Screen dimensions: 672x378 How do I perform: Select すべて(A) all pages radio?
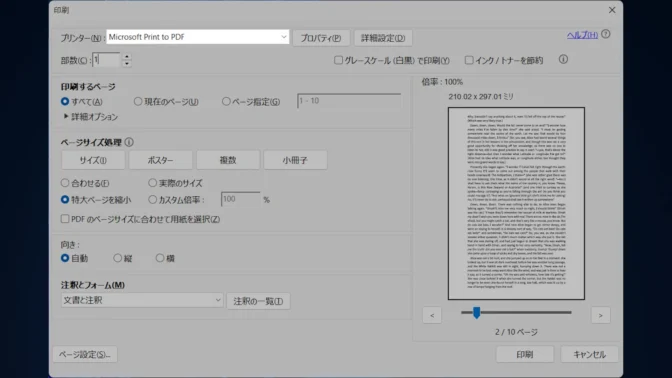[x=65, y=102]
